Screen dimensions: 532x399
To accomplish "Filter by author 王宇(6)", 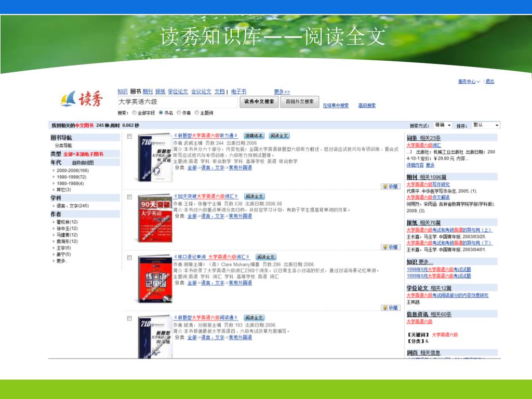I will (x=63, y=248).
